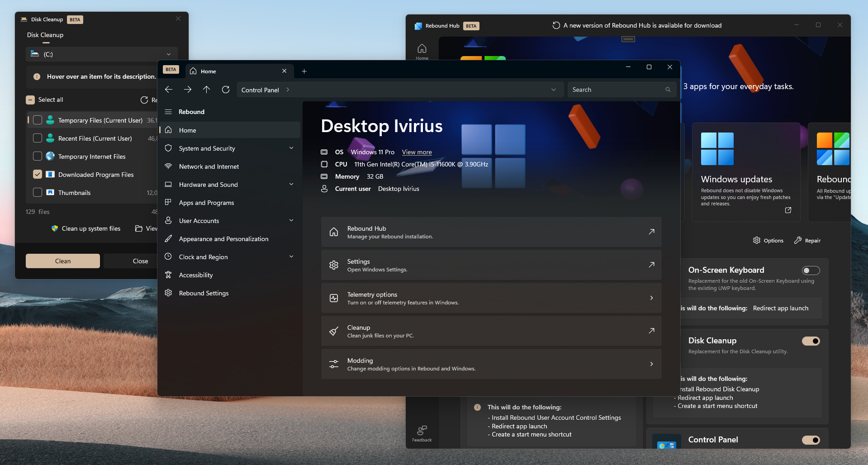
Task: Enable the On-Screen Keyboard toggle
Action: (811, 270)
